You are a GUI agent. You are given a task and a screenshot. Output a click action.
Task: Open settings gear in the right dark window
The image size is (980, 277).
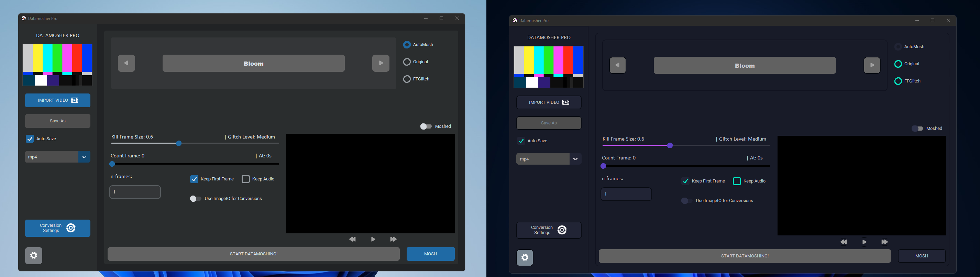point(525,258)
